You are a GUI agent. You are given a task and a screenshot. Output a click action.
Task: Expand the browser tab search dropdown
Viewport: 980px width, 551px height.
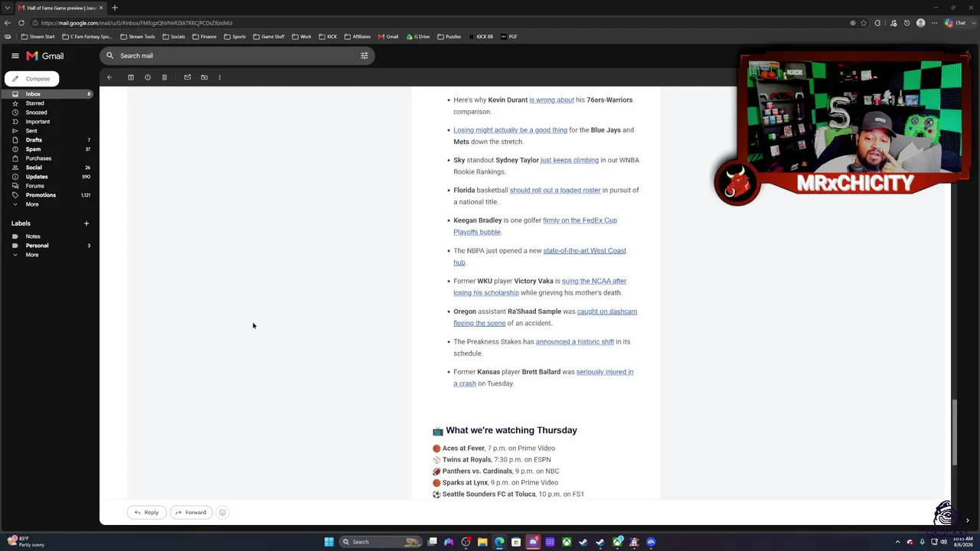pos(8,8)
